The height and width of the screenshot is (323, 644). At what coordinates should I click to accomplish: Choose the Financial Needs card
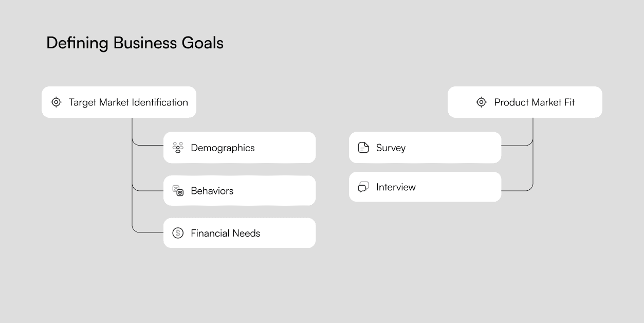(x=240, y=233)
